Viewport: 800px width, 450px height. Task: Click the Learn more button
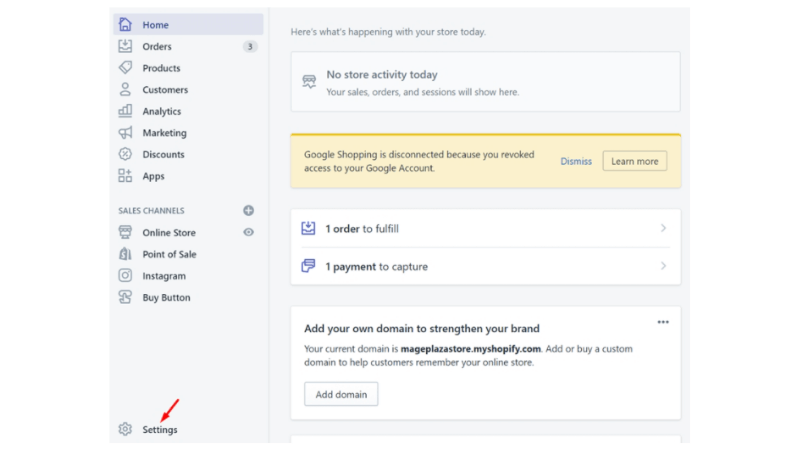pyautogui.click(x=635, y=161)
